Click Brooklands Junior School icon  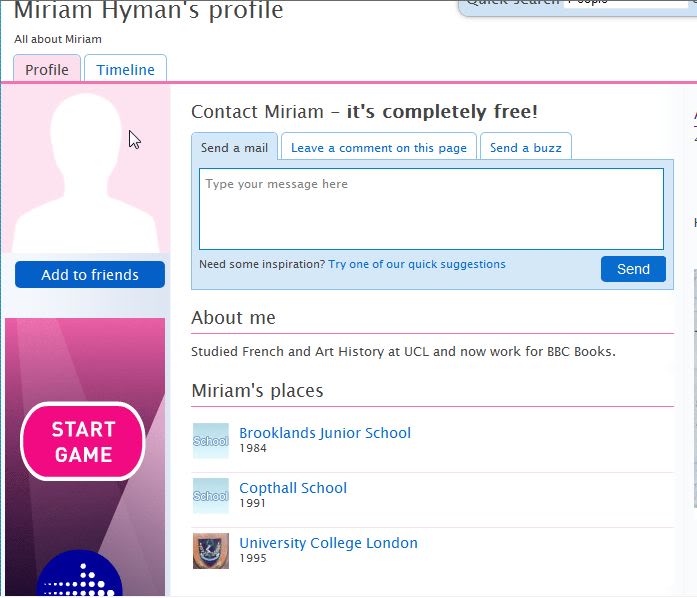pyautogui.click(x=211, y=441)
